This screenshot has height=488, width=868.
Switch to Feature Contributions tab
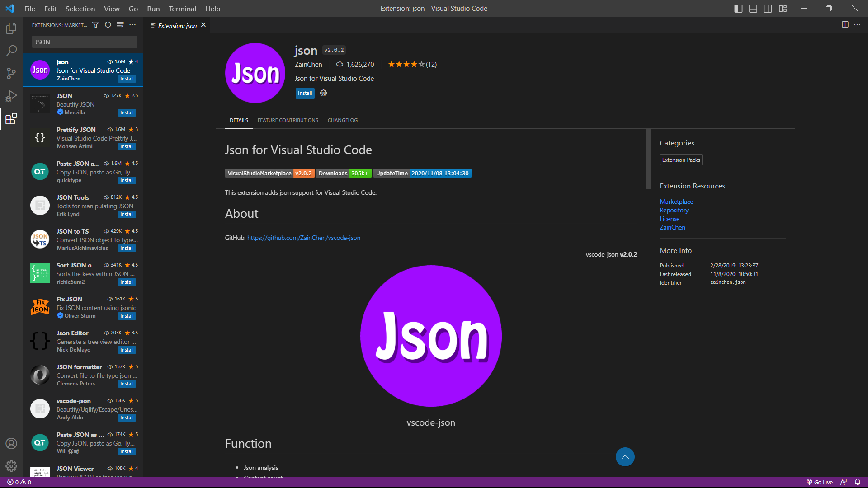coord(288,120)
